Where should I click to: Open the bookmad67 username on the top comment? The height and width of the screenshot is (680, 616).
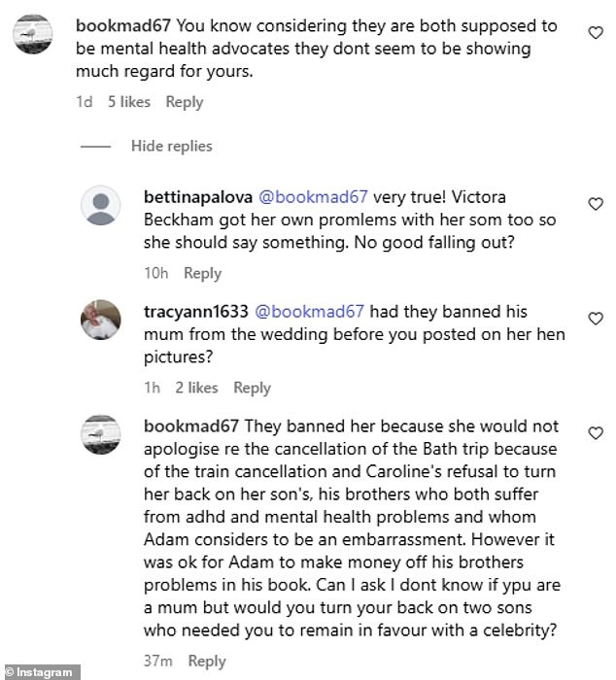click(122, 23)
